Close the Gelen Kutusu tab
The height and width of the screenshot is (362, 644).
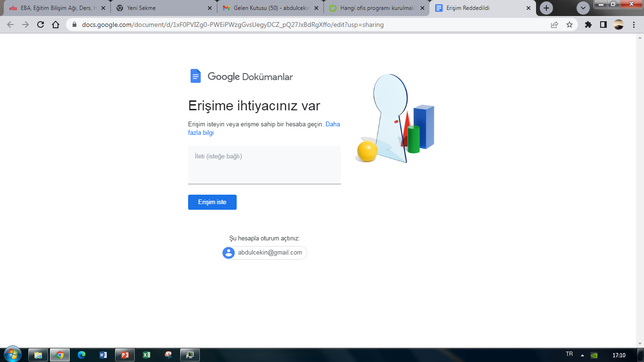coord(315,8)
